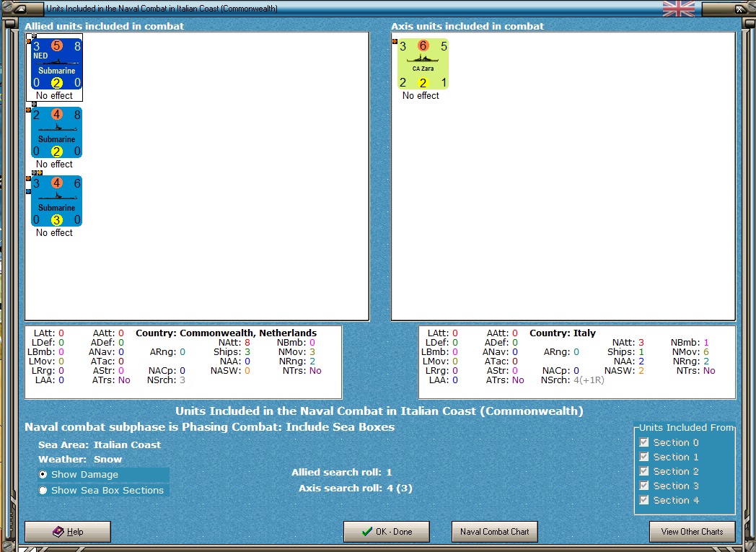Toggle the Section 3 checkbox
756x552 pixels.
pos(643,486)
